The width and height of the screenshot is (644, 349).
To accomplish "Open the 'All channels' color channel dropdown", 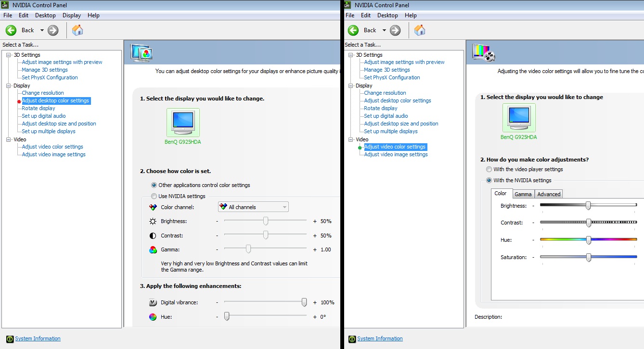I will pos(253,207).
